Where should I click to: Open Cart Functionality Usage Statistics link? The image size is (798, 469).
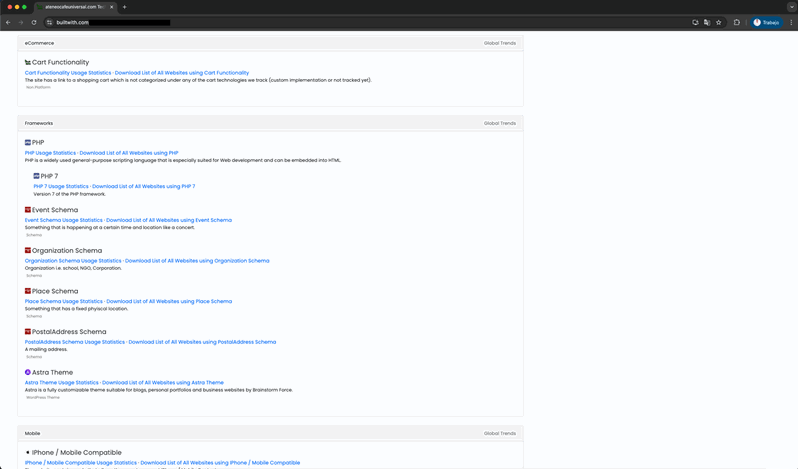click(68, 73)
